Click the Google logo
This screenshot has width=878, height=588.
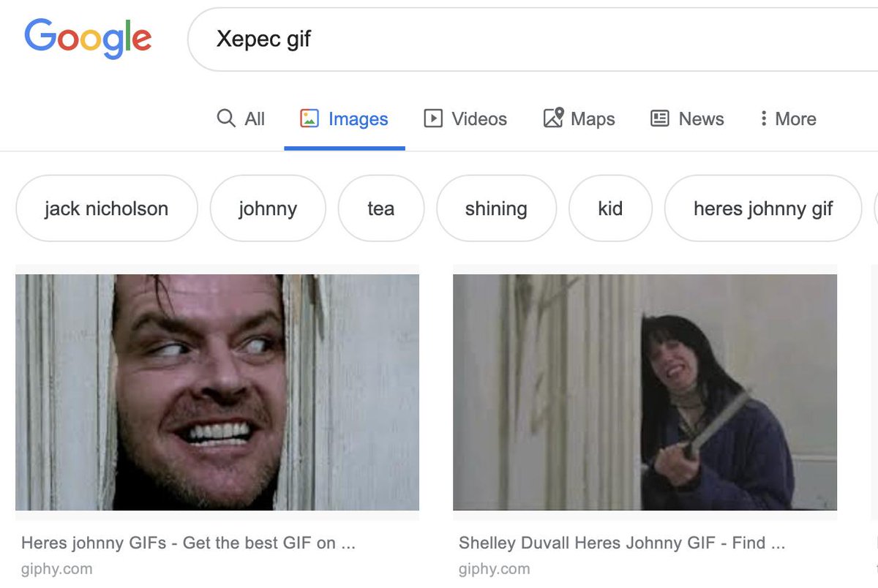88,39
